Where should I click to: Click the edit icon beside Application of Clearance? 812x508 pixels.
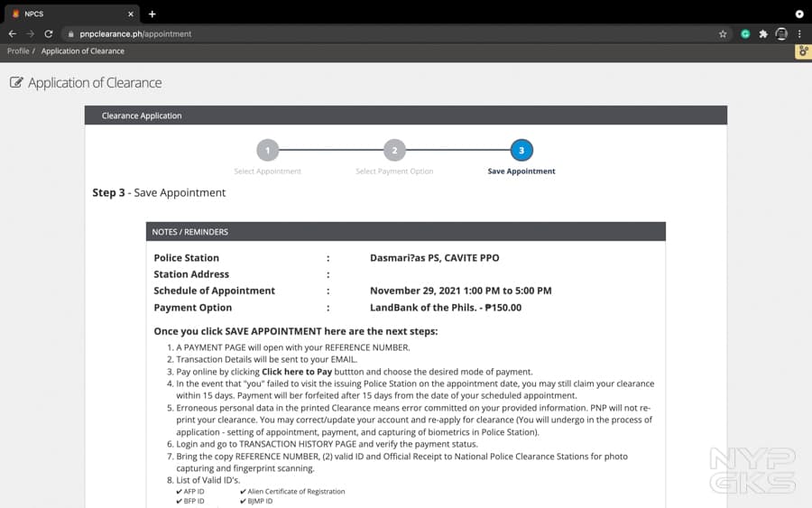click(x=16, y=83)
